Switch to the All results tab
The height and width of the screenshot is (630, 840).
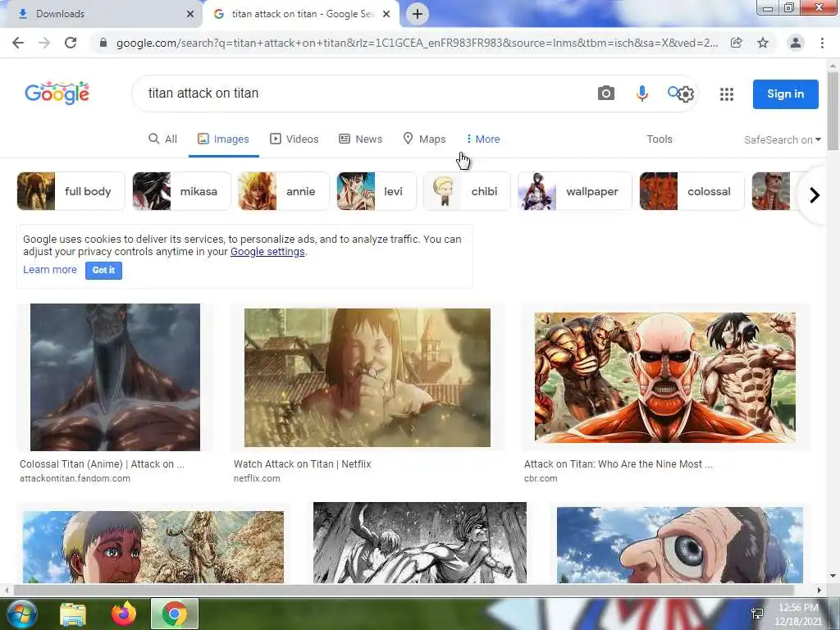[x=162, y=139]
